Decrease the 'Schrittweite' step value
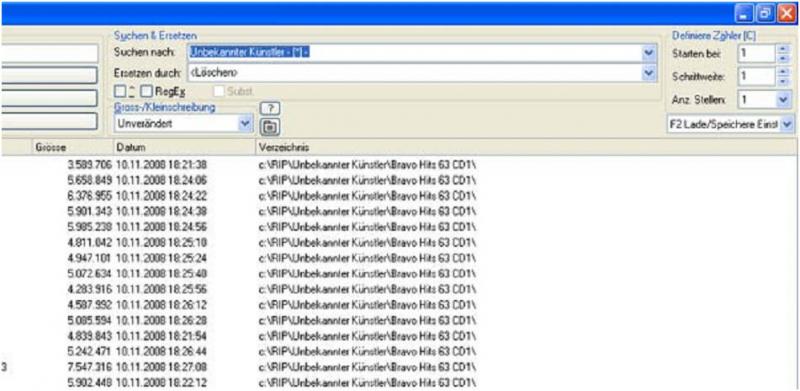The width and height of the screenshot is (800, 391). point(783,81)
